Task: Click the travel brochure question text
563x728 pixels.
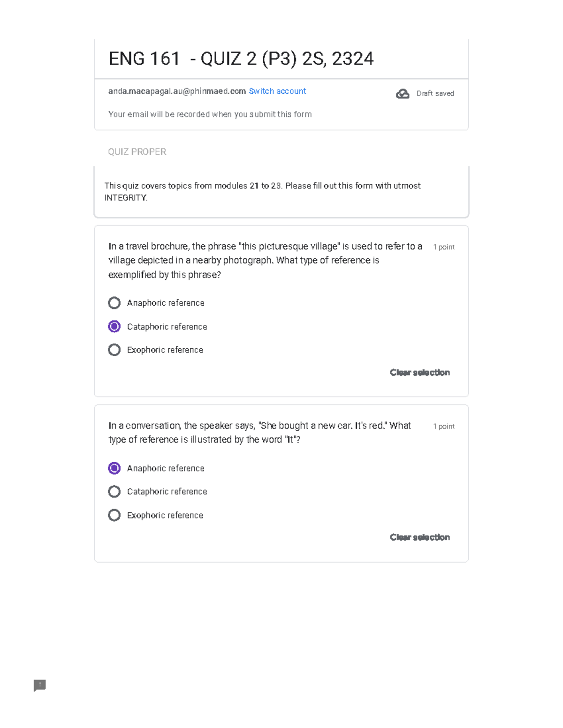Action: [266, 260]
